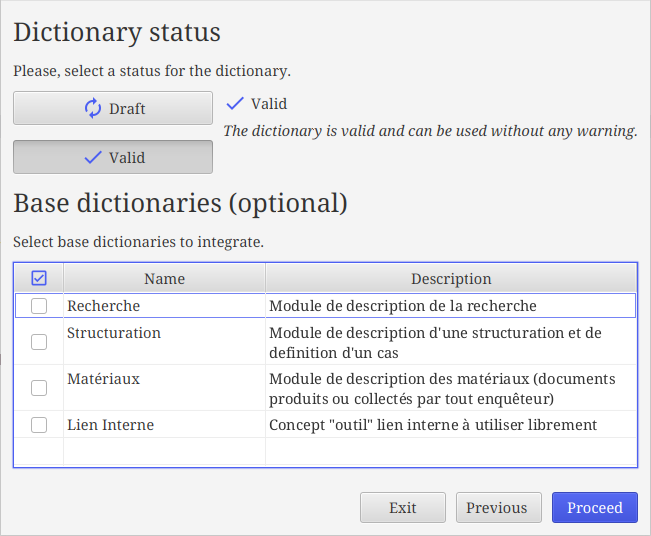The width and height of the screenshot is (651, 536).
Task: Set dictionary status to Draft
Action: (x=113, y=108)
